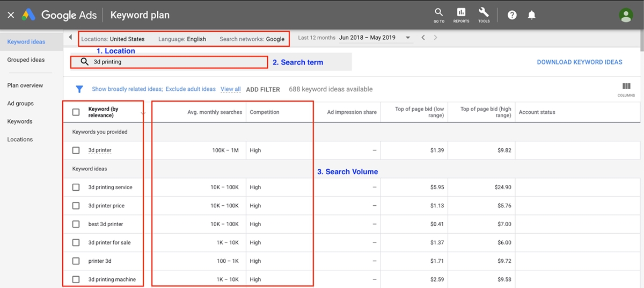Click the blue filter funnel icon
The width and height of the screenshot is (644, 288).
point(79,89)
